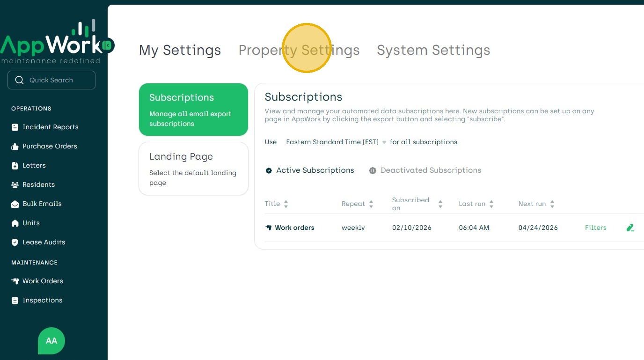Click the Work Orders sidebar icon
Image resolution: width=644 pixels, height=360 pixels.
click(15, 281)
